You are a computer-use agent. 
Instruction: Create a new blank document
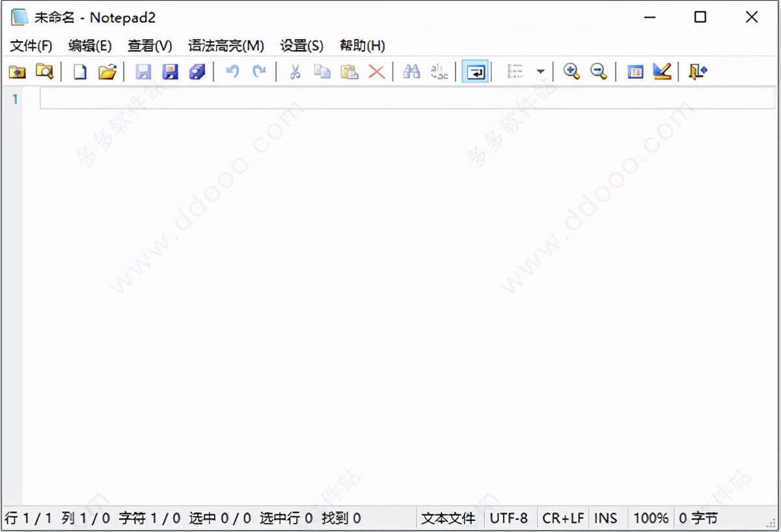click(79, 72)
